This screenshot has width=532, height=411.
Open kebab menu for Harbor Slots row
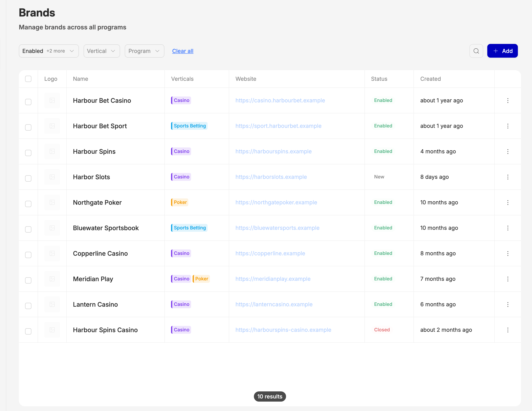click(508, 177)
